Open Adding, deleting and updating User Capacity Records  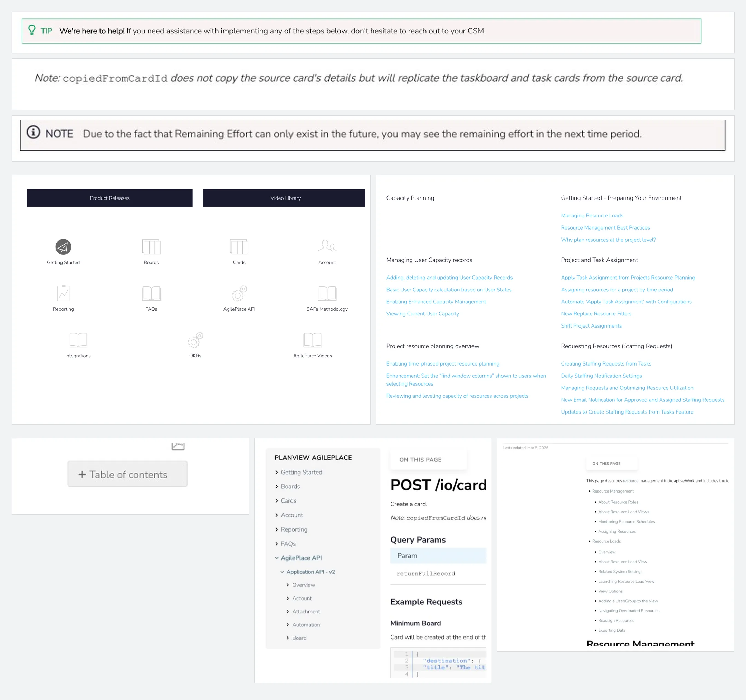point(449,278)
